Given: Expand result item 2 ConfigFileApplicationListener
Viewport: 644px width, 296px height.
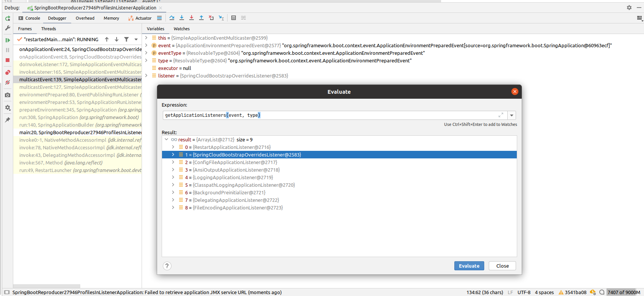Looking at the screenshot, I should [x=173, y=162].
